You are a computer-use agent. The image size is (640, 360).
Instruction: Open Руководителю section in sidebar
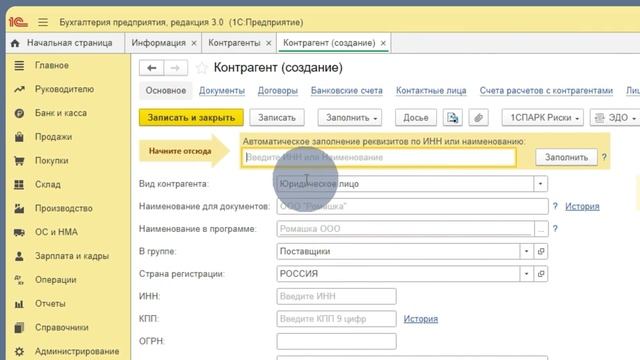pyautogui.click(x=64, y=89)
